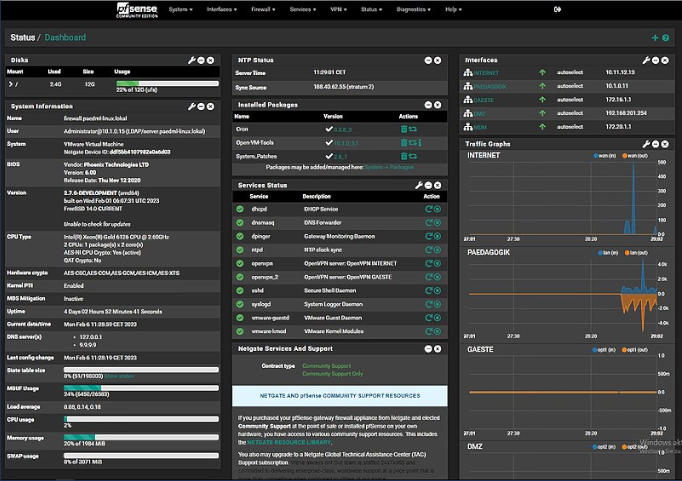Collapse the Interfaces widget
This screenshot has height=481, width=682.
[655, 60]
